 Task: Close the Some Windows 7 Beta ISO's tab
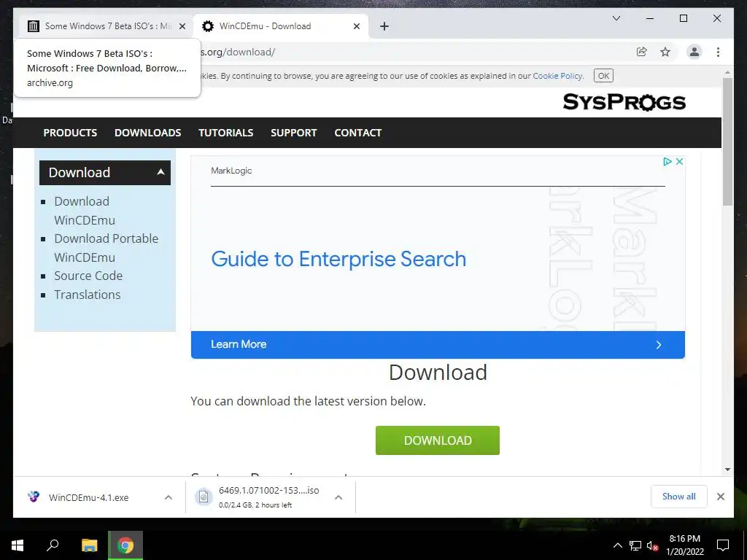tap(182, 26)
